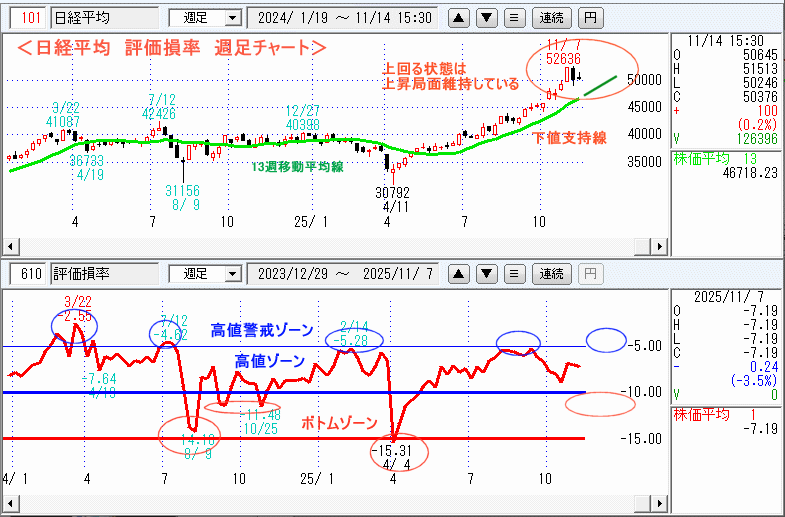This screenshot has height=517, width=785.
Task: Click chart title ＜日経平均 評価損率 週足チャート＞
Action: pyautogui.click(x=172, y=48)
